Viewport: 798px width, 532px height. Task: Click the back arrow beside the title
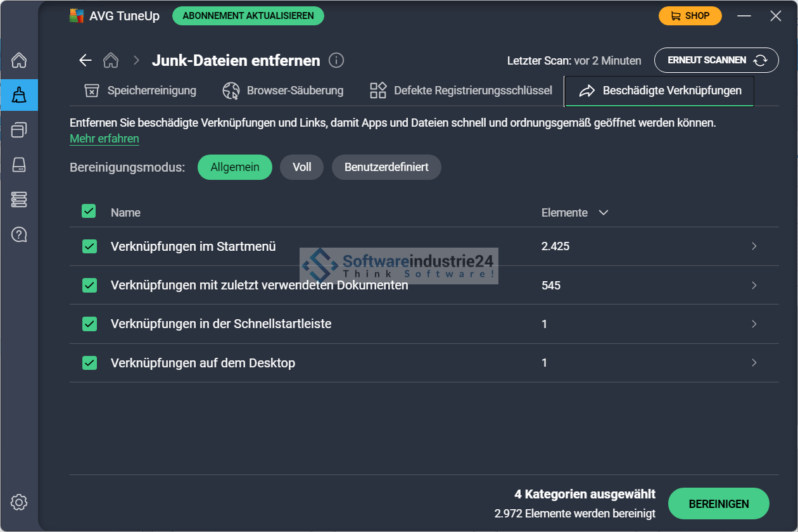click(85, 60)
